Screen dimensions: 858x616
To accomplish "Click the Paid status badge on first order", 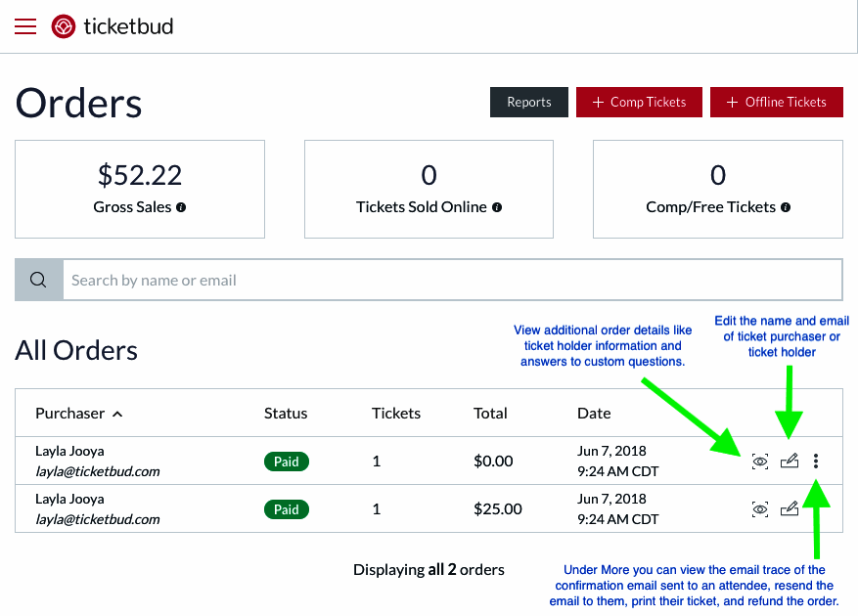I will pos(286,461).
